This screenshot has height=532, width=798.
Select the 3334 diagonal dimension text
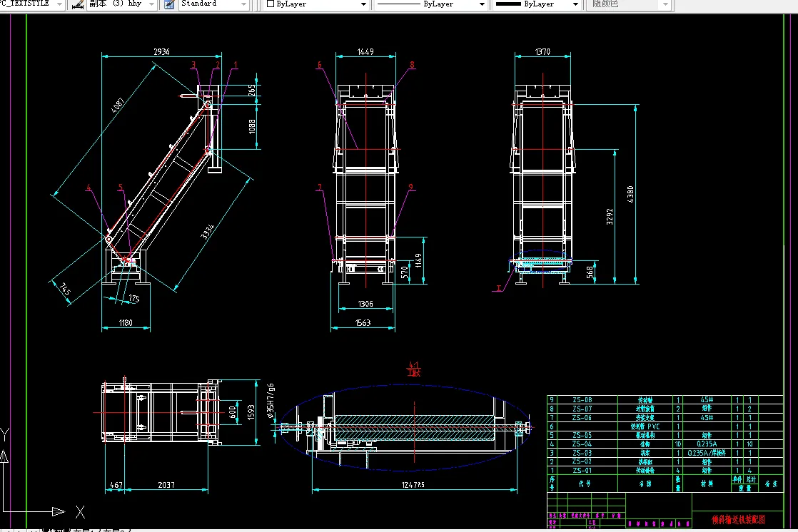coord(208,232)
